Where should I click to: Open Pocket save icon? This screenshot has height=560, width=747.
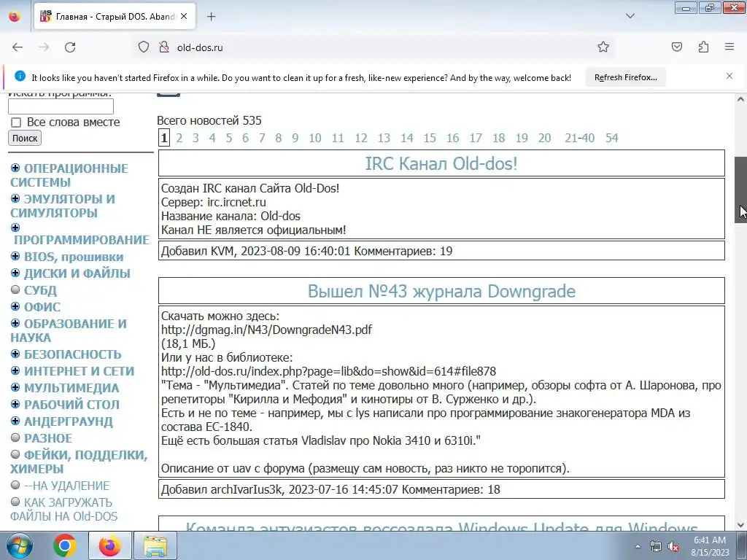(x=676, y=47)
